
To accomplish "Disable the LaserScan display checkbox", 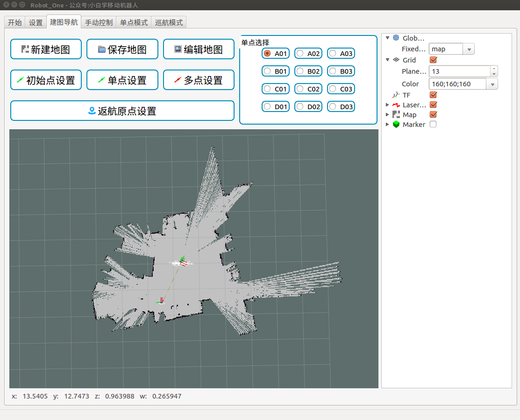I will tap(433, 105).
